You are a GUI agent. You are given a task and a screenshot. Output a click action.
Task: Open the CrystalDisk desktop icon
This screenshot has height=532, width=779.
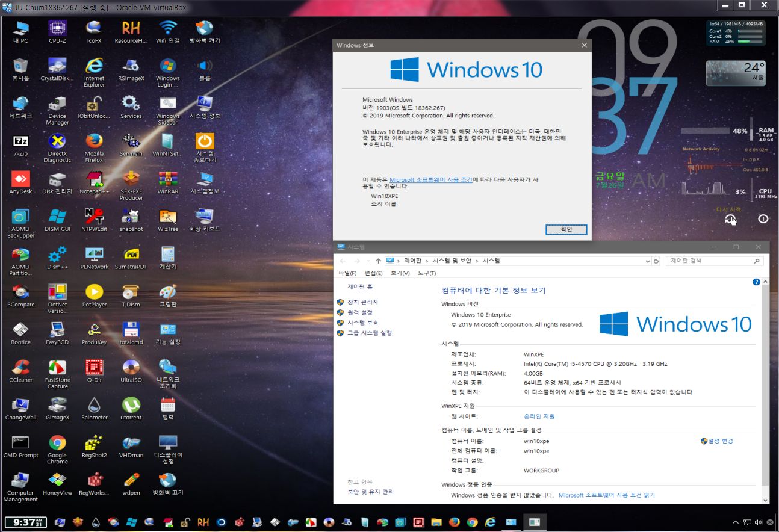tap(57, 70)
